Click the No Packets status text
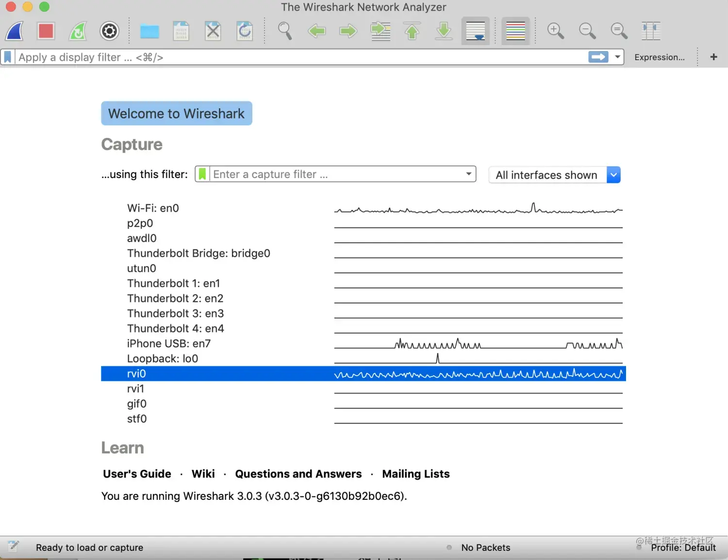The width and height of the screenshot is (728, 560). click(485, 547)
